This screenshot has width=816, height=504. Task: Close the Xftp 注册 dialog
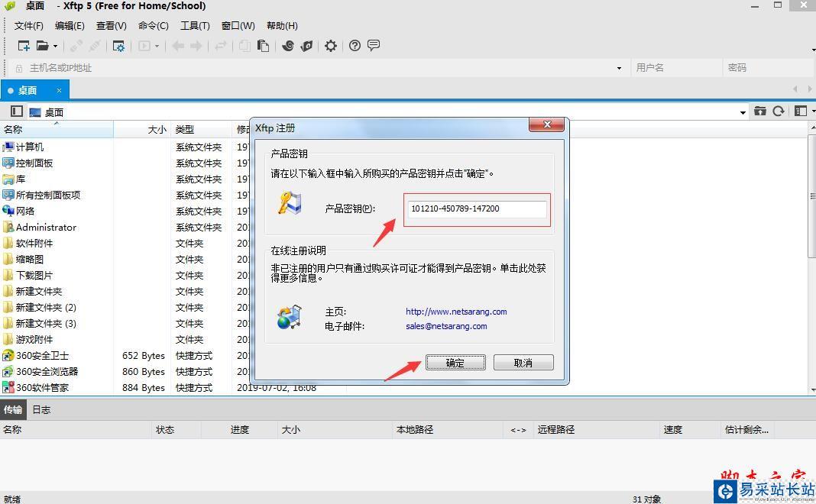point(546,124)
